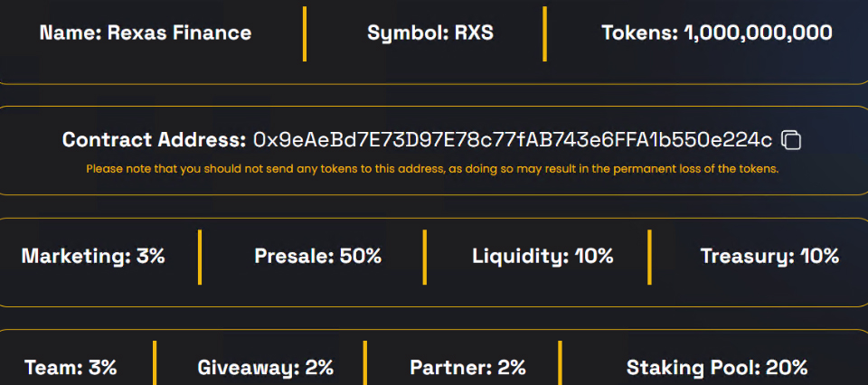Select the "Name: Rexas Finance" text
The width and height of the screenshot is (868, 385).
point(146,33)
